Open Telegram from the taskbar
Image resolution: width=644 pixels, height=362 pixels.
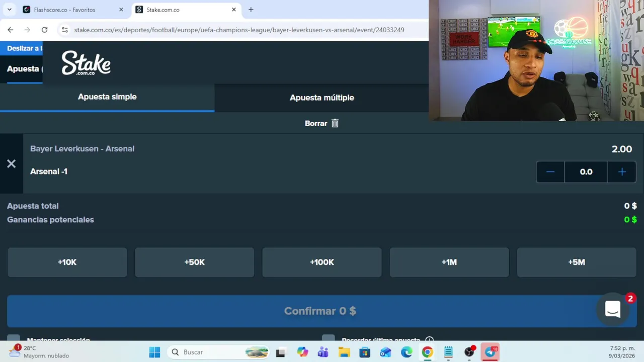[x=490, y=352]
